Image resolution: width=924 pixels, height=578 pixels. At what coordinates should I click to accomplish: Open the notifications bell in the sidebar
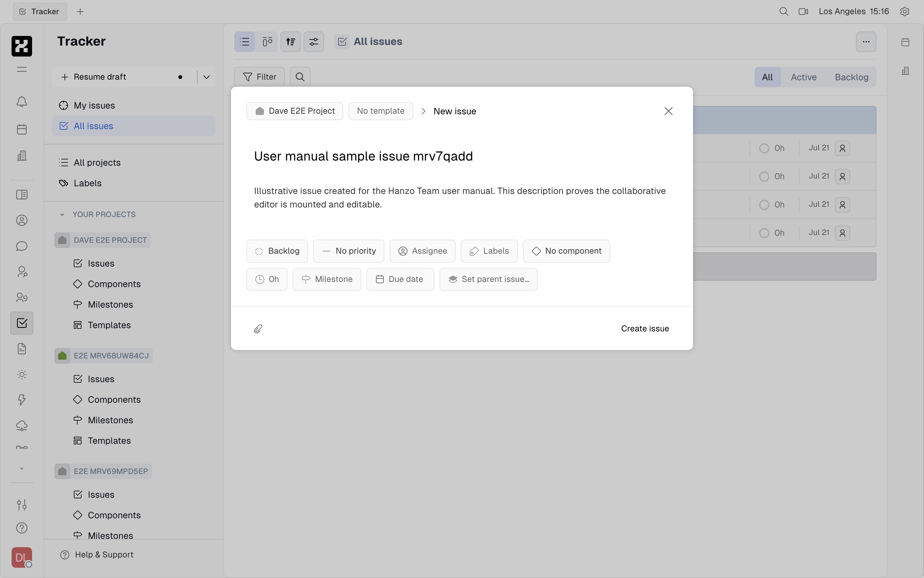pos(22,102)
